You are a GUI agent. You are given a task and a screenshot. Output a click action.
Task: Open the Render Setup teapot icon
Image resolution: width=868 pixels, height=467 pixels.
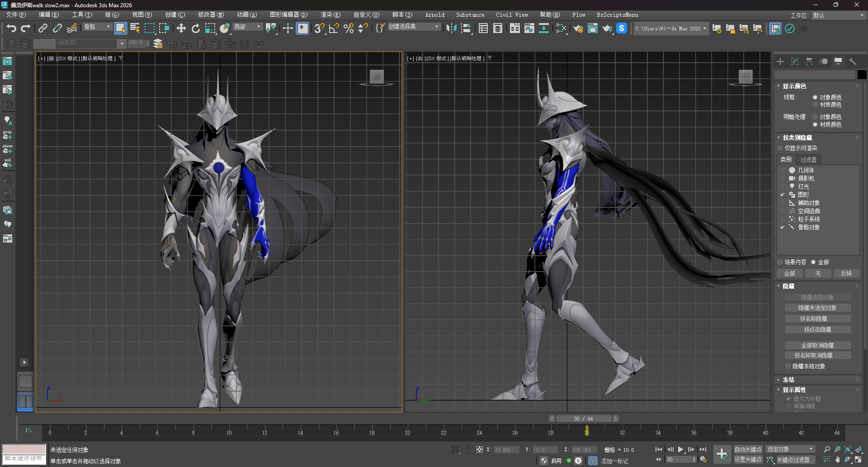[x=578, y=28]
